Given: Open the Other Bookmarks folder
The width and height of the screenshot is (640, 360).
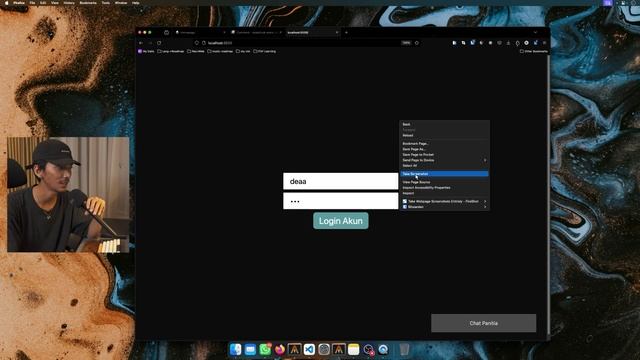Looking at the screenshot, I should point(534,51).
